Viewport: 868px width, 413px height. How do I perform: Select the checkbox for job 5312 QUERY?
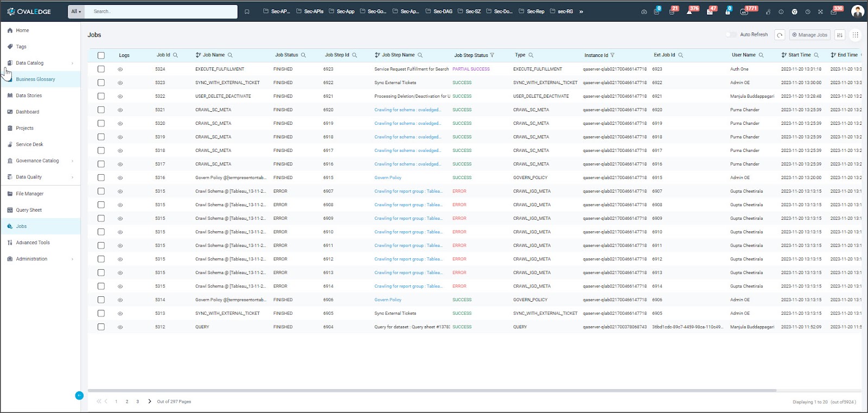101,327
